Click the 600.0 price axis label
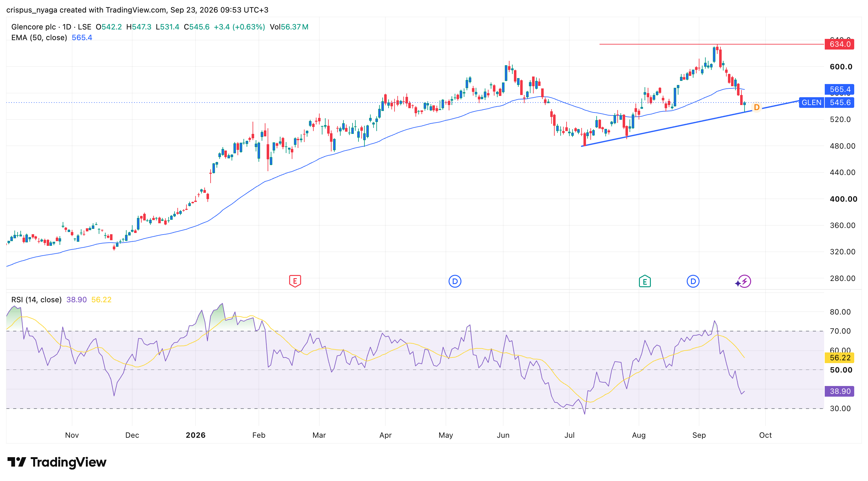Image resolution: width=868 pixels, height=481 pixels. 841,67
